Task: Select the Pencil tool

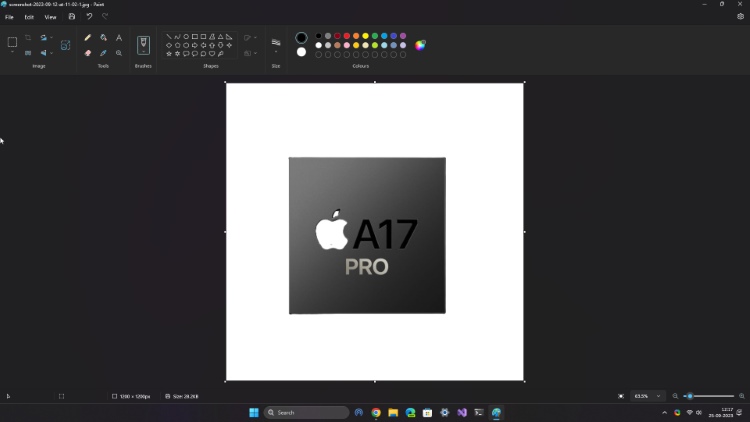Action: (x=88, y=38)
